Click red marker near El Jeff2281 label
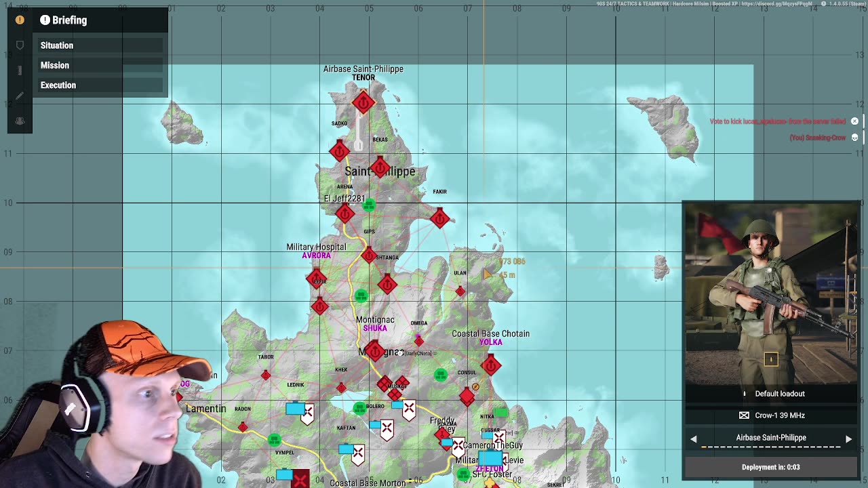 click(344, 214)
